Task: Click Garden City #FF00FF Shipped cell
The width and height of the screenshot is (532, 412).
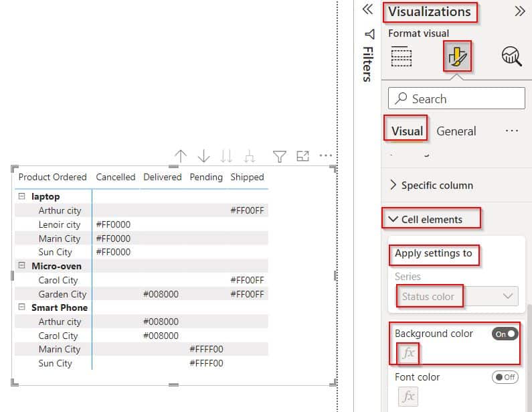Action: 247,294
